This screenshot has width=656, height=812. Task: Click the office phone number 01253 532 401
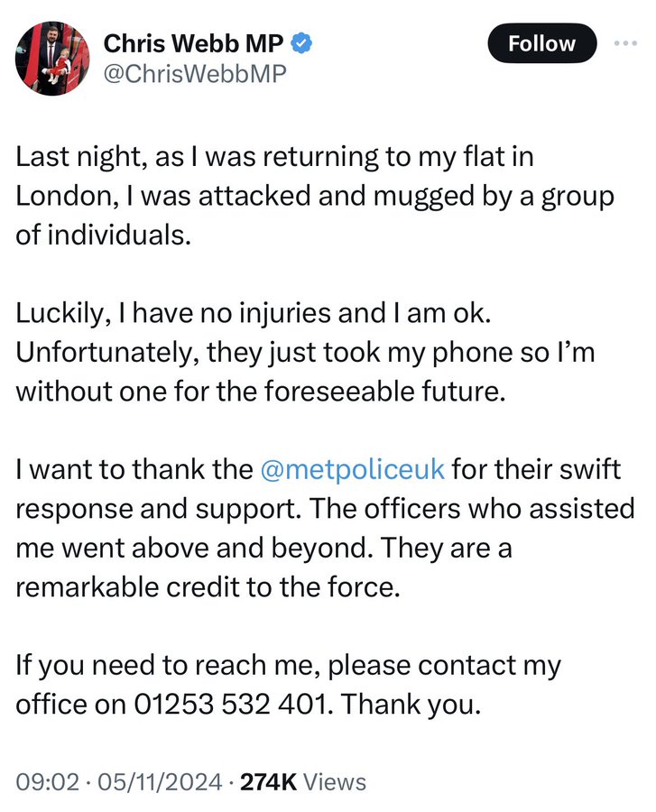click(x=231, y=705)
